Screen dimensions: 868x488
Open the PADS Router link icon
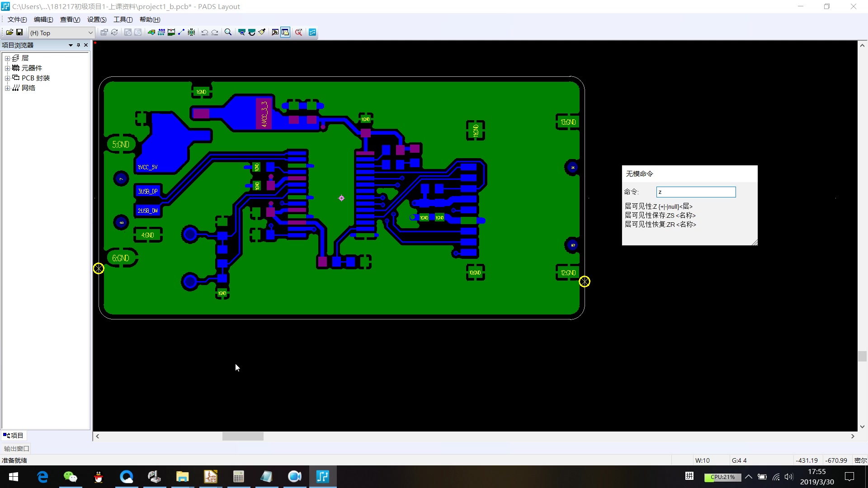coord(312,32)
